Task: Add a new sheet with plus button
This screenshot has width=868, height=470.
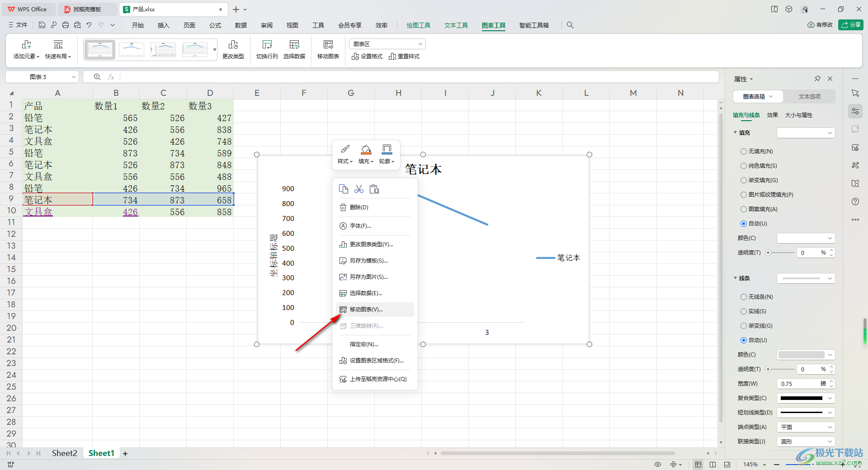Action: tap(125, 454)
